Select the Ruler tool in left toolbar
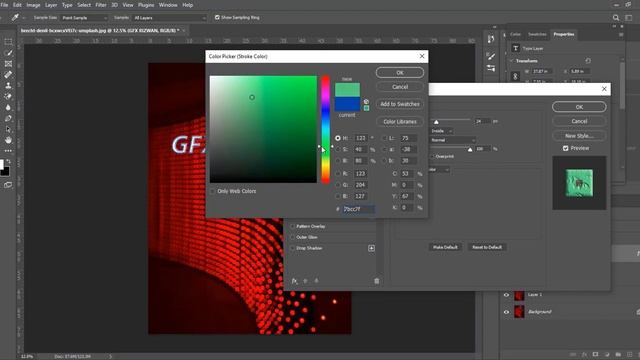Image resolution: width=640 pixels, height=360 pixels. click(x=8, y=75)
